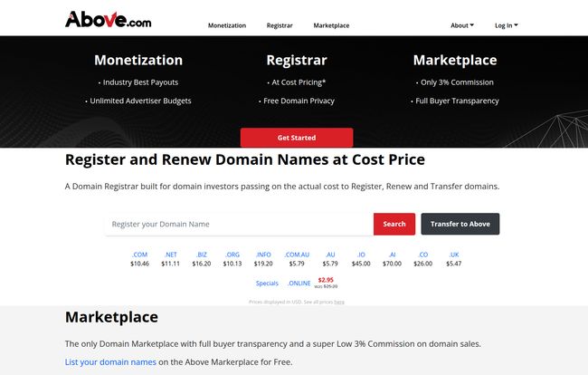Select the .UK domain link
Viewport: 588px width, 375px height.
click(x=454, y=255)
